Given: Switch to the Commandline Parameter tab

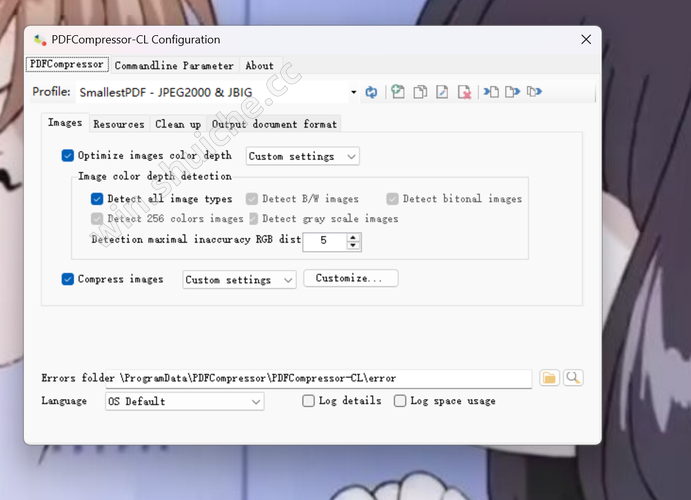Looking at the screenshot, I should click(174, 66).
